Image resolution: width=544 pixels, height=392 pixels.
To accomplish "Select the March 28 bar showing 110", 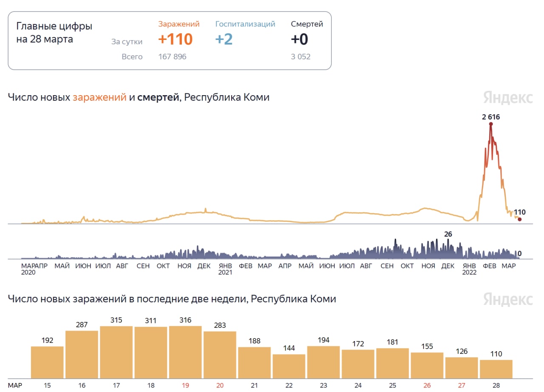I will 496,369.
